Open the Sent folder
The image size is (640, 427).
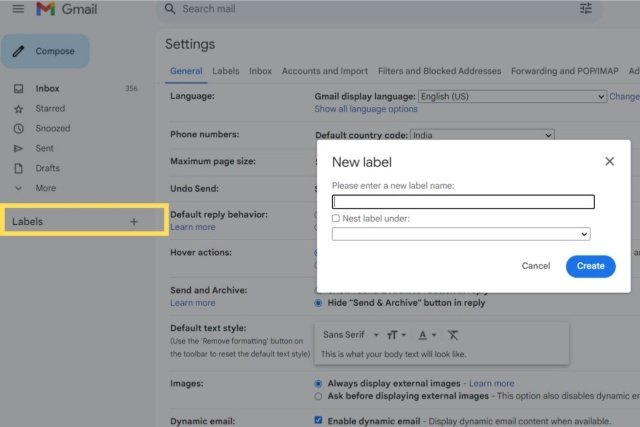pyautogui.click(x=44, y=148)
